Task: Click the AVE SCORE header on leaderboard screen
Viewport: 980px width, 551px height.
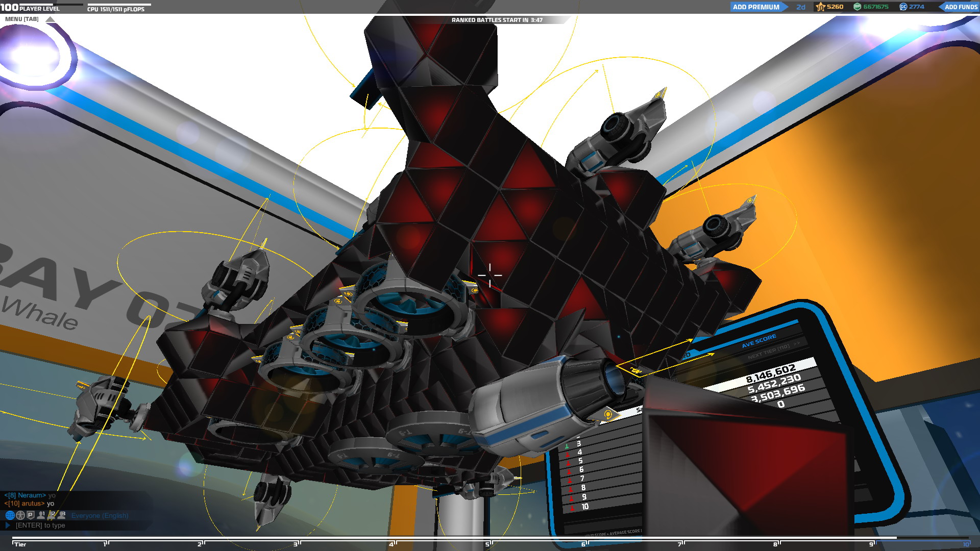Action: click(759, 341)
